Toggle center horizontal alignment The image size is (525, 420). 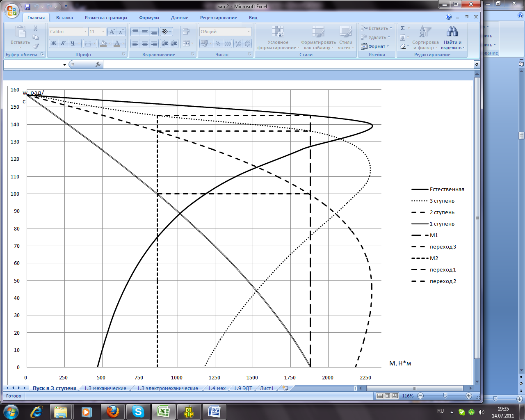tap(144, 43)
